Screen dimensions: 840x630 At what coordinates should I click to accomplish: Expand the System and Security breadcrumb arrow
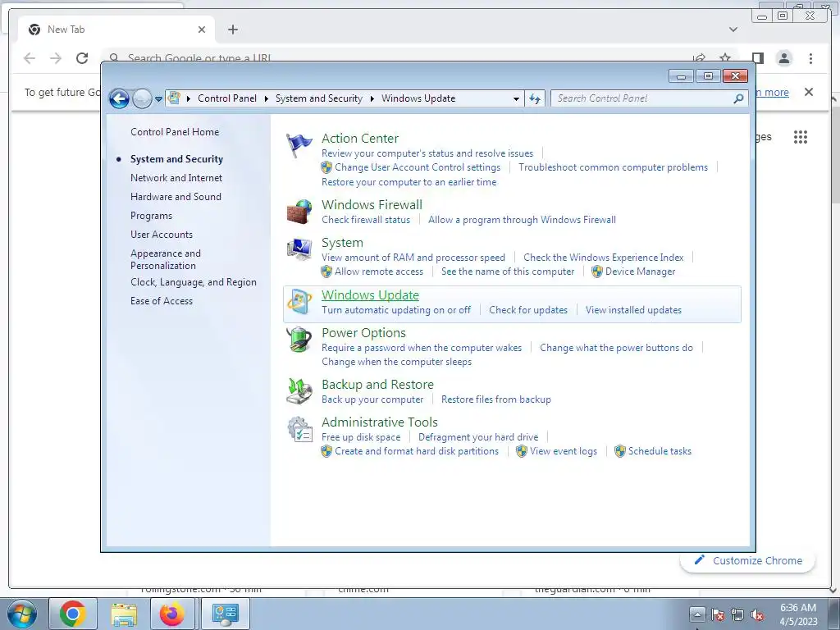coord(372,98)
